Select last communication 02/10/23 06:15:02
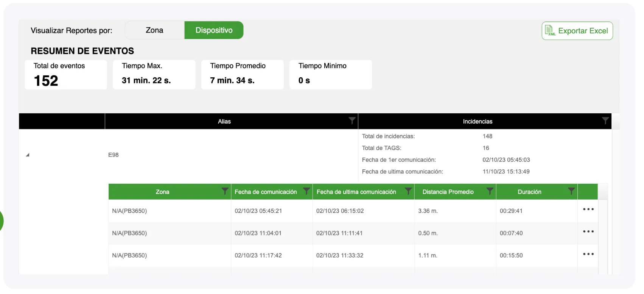This screenshot has height=294, width=644. (340, 211)
